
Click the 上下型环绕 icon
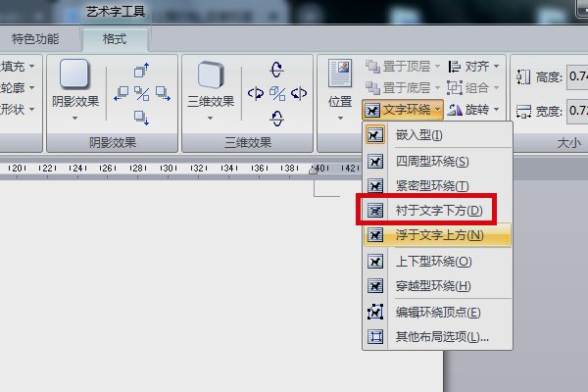point(375,262)
